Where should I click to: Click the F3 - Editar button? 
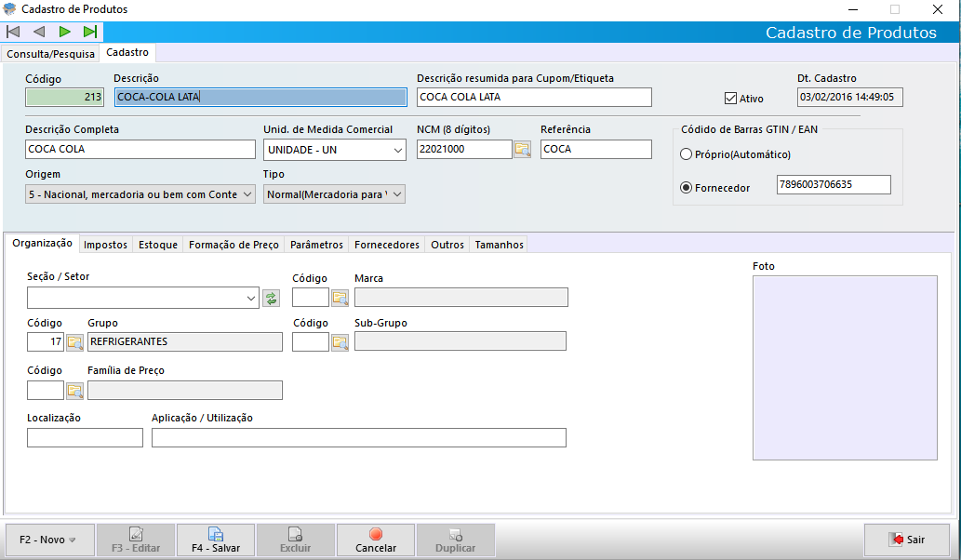pyautogui.click(x=136, y=540)
